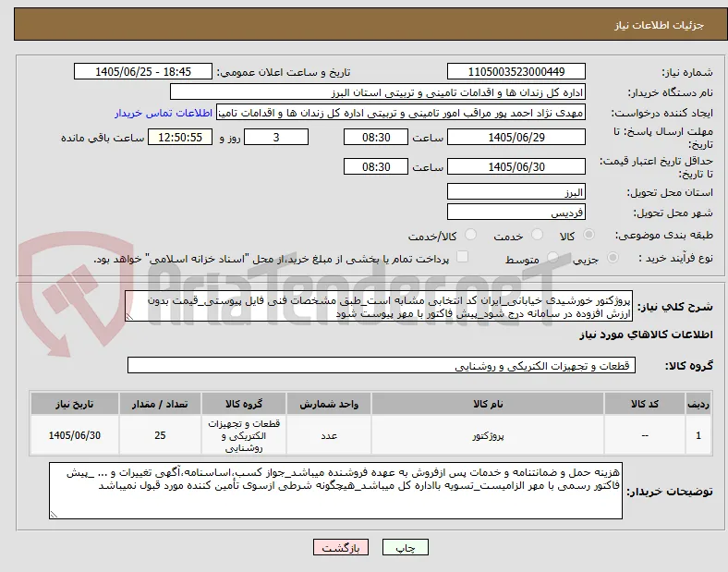Click the چاپ (print) button
The height and width of the screenshot is (572, 728).
(405, 547)
